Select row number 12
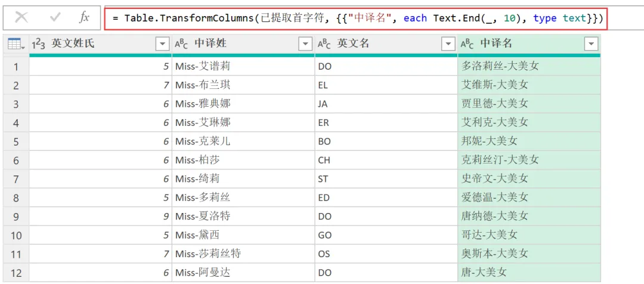Viewport: 644px width, 284px height. [x=16, y=273]
